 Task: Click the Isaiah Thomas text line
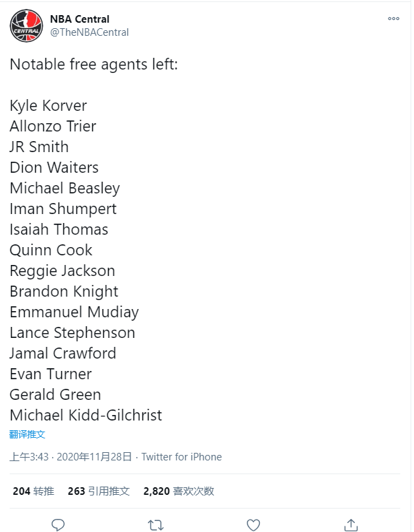tap(58, 229)
